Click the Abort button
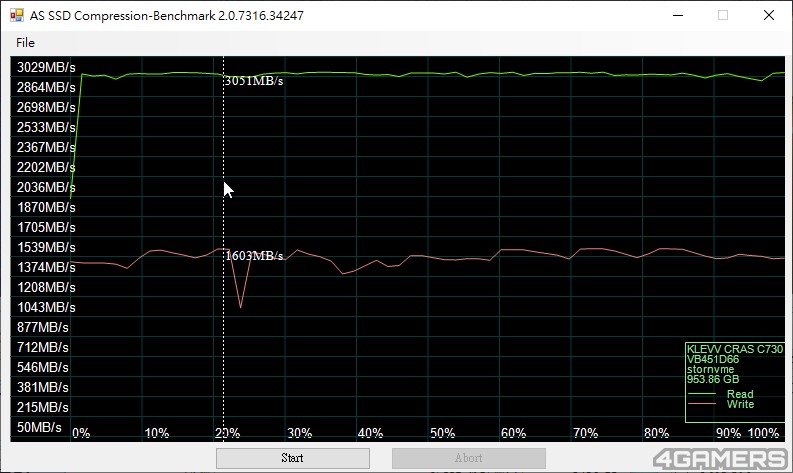Screen dimensions: 793x473 (x=468, y=458)
